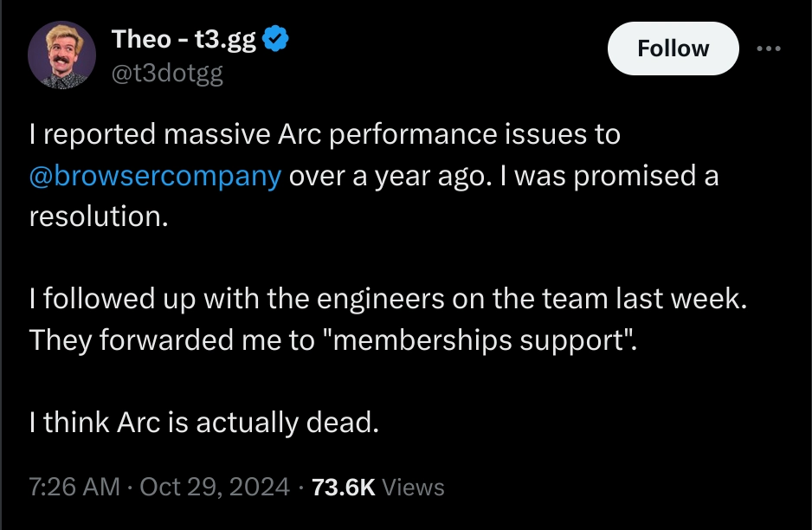Click the word "resolution." in the tweet
The width and height of the screenshot is (812, 530).
click(x=99, y=217)
